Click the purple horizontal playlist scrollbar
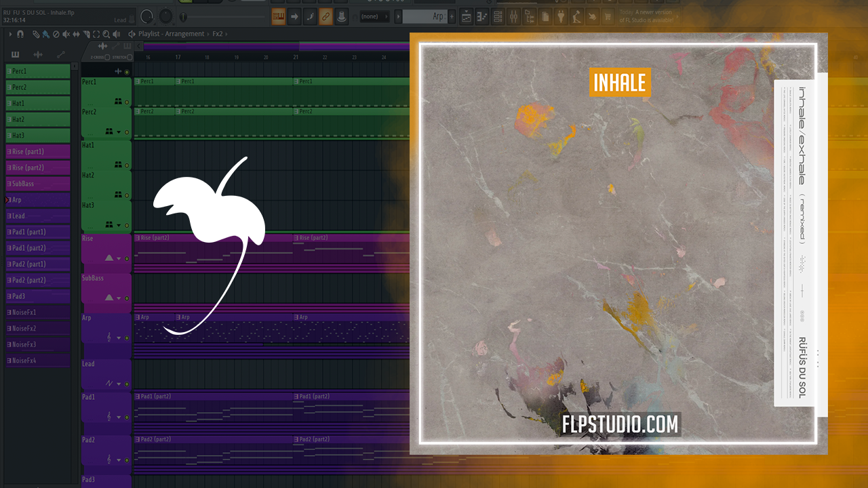The width and height of the screenshot is (868, 488). (x=277, y=46)
